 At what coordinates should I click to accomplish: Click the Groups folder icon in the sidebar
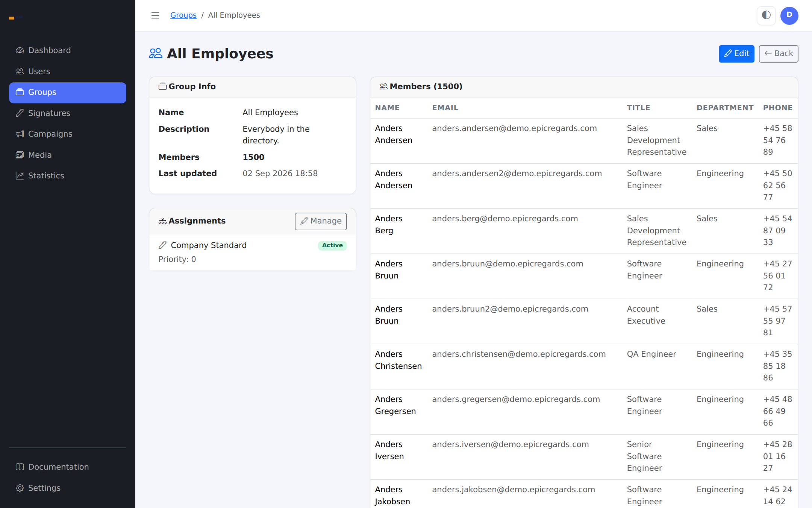tap(20, 92)
